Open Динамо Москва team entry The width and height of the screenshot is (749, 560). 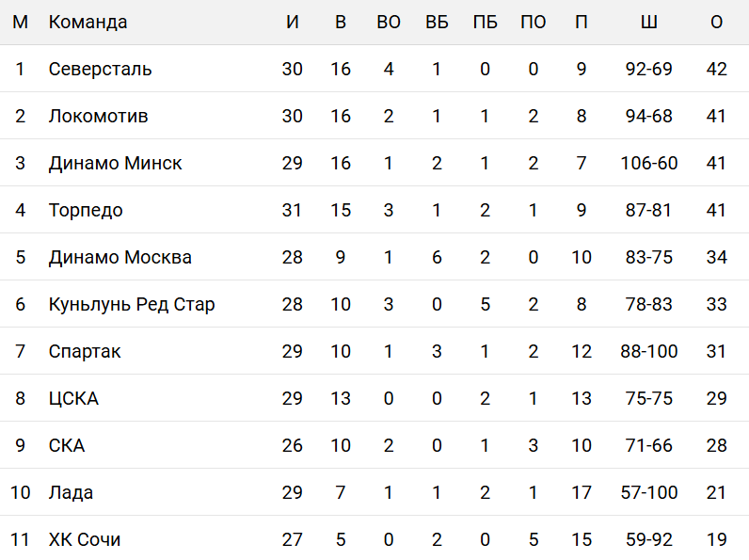tap(120, 257)
